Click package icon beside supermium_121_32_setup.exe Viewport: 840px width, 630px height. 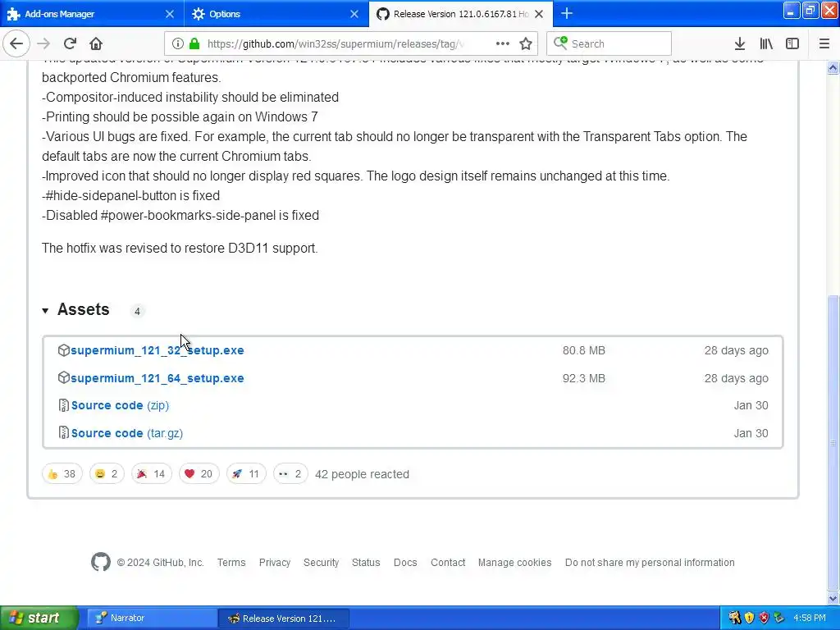tap(64, 350)
